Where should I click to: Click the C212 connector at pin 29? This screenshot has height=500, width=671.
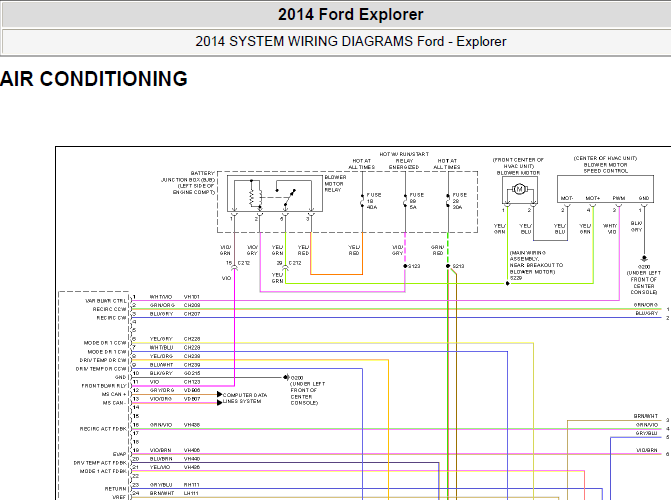click(285, 268)
